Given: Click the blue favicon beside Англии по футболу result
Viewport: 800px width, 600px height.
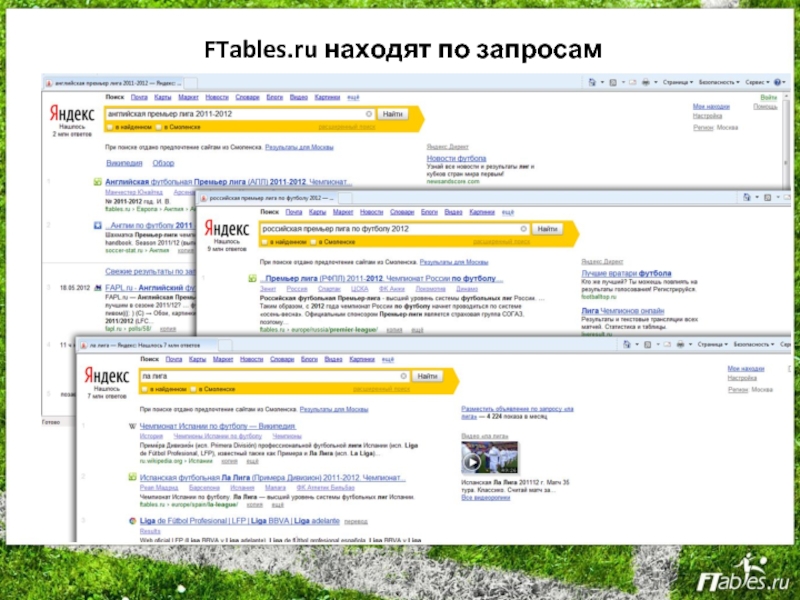Looking at the screenshot, I should click(x=97, y=225).
